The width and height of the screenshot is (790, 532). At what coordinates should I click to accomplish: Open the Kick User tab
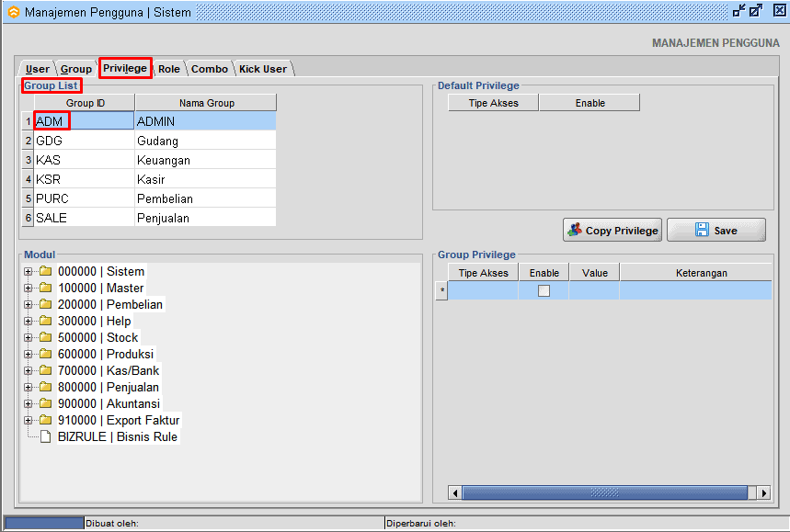click(x=263, y=69)
